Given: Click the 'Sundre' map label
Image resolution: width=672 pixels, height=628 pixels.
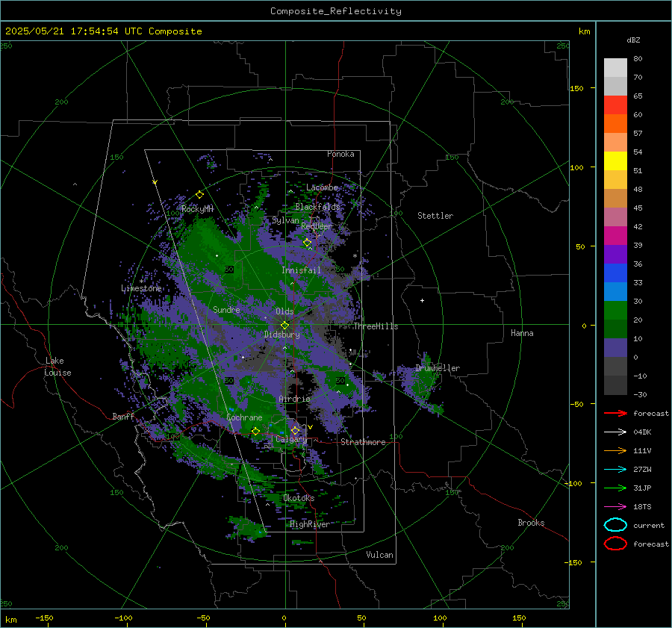Looking at the screenshot, I should tap(226, 309).
